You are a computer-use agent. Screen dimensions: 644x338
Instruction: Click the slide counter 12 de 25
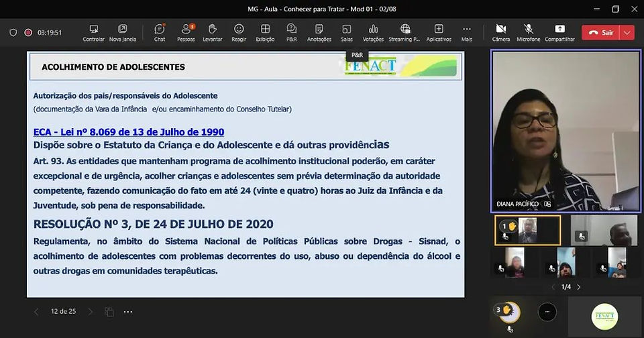coord(63,311)
